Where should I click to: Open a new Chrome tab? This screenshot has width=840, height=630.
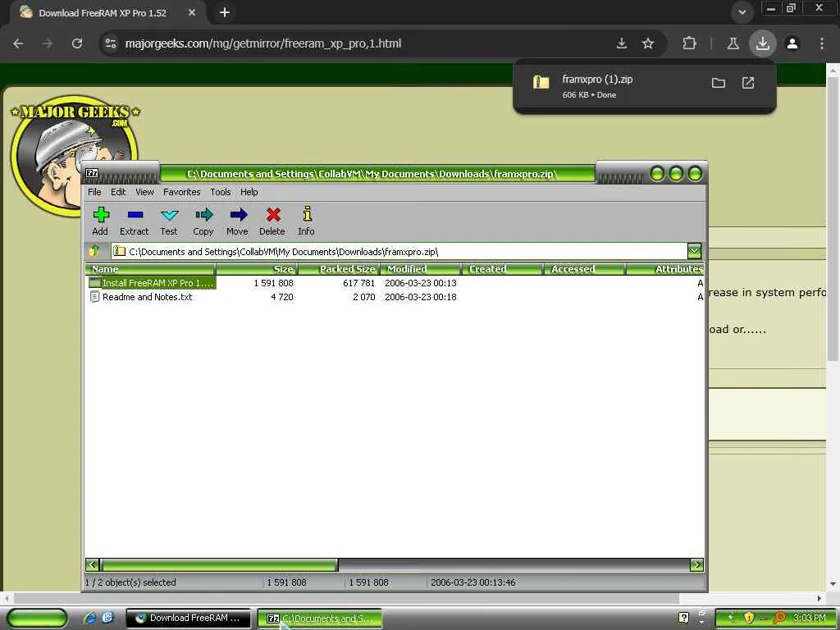point(225,12)
